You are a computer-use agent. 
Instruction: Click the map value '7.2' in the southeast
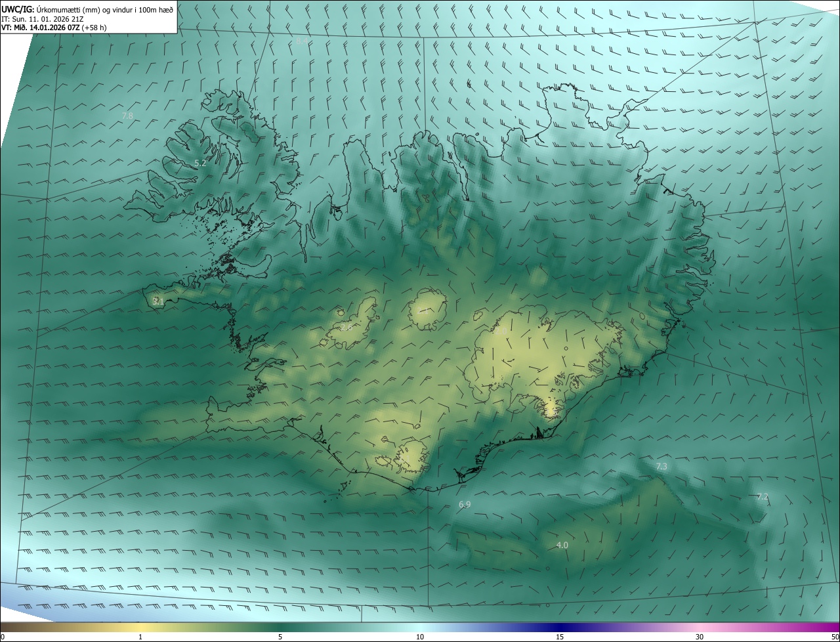point(763,497)
